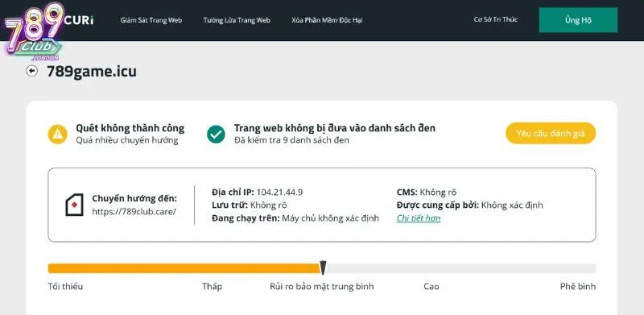Click the CMS: Không rõ line
Viewport: 644px width, 315px height.
pos(427,192)
